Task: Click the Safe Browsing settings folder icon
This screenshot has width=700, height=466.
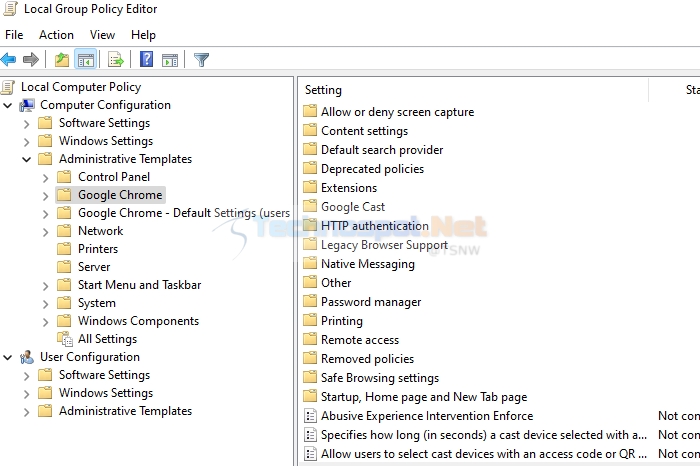Action: (310, 378)
